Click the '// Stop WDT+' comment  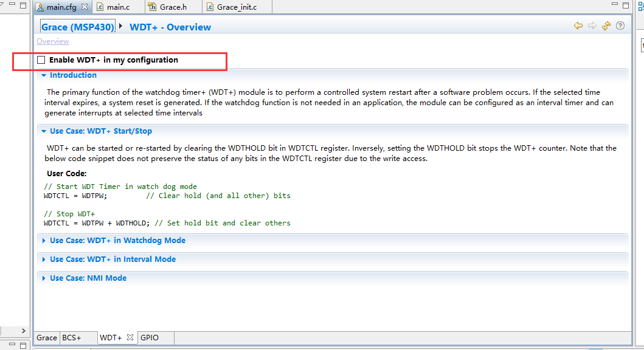(x=69, y=214)
